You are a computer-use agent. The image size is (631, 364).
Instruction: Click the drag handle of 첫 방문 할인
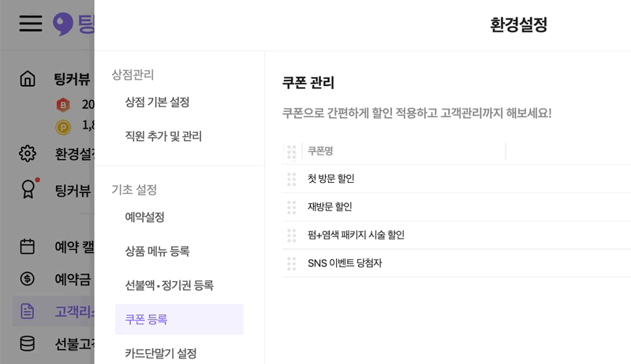(x=291, y=179)
